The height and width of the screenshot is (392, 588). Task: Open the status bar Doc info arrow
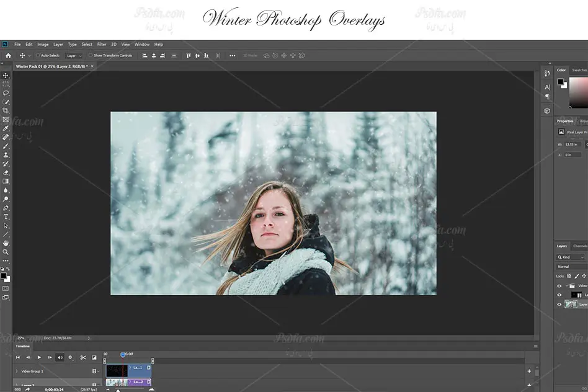point(89,338)
